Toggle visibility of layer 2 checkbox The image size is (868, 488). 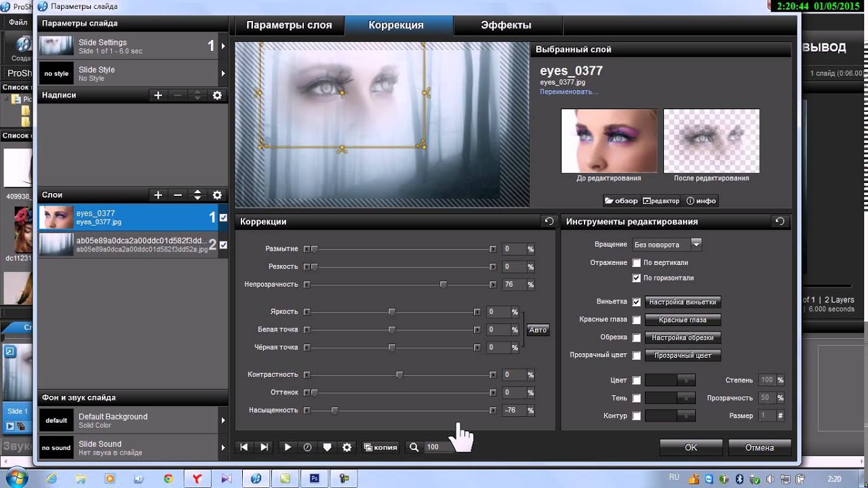tap(223, 245)
